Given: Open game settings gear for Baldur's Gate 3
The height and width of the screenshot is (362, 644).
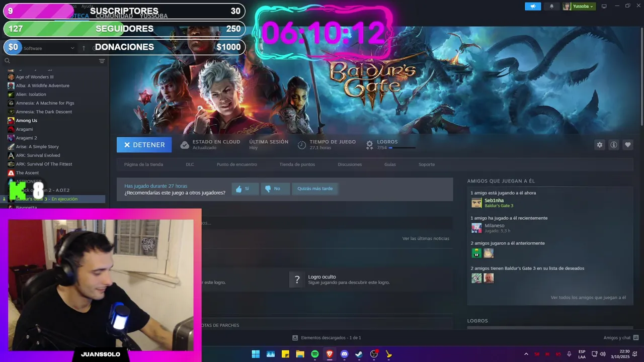Looking at the screenshot, I should pyautogui.click(x=599, y=145).
